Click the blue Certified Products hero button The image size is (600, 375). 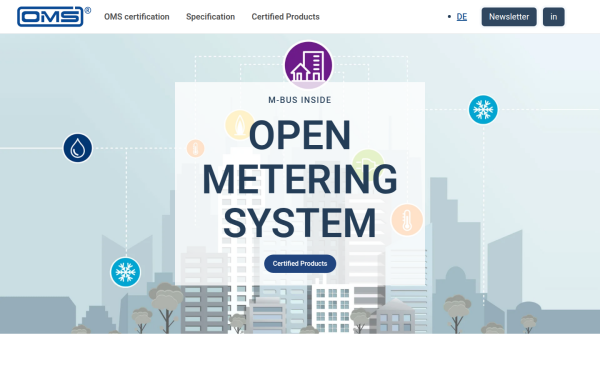[x=300, y=264]
